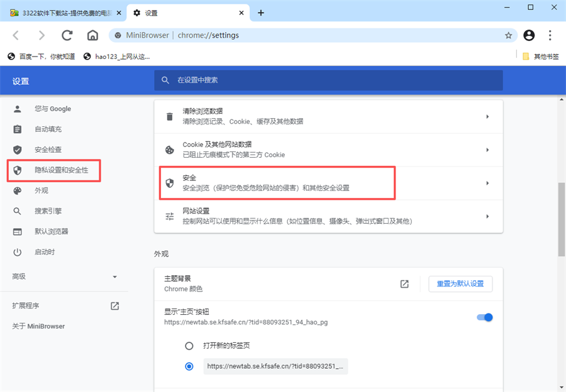Screen dimensions: 566x392
Task: Open the profile avatar icon
Action: click(x=529, y=36)
